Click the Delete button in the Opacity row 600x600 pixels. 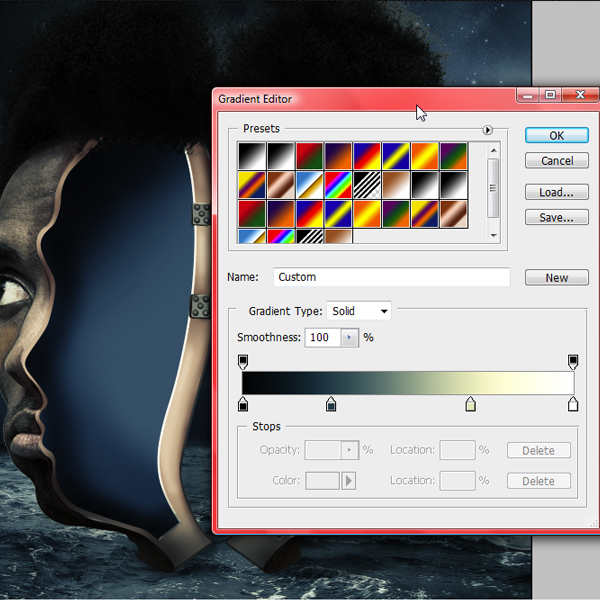coord(538,450)
